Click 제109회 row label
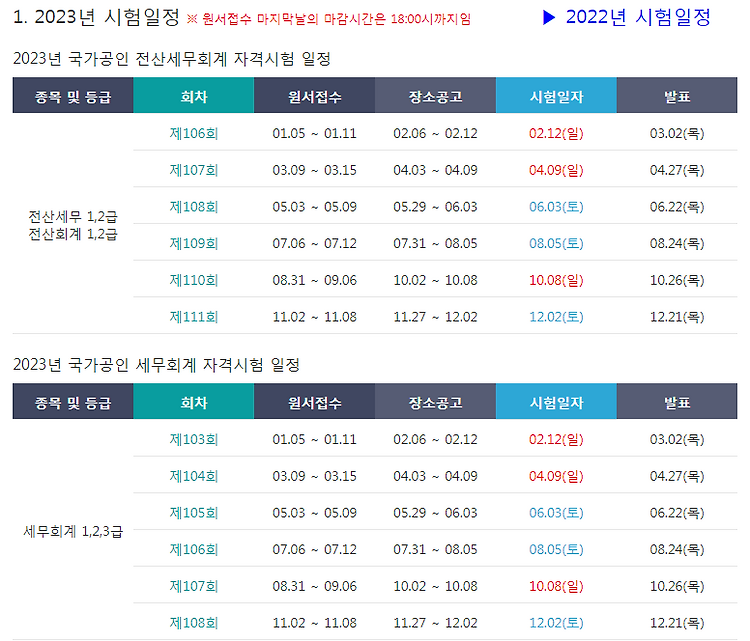The width and height of the screenshot is (750, 641). click(194, 243)
